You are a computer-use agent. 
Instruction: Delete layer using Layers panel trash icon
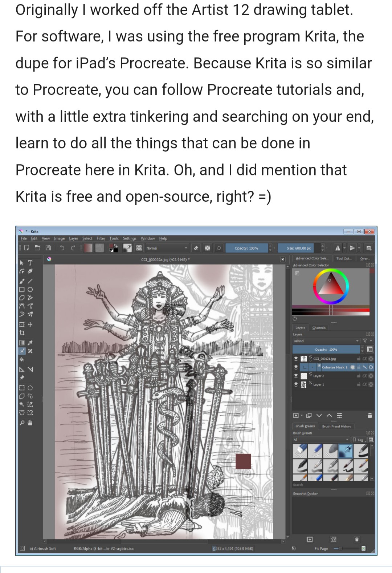pyautogui.click(x=369, y=415)
